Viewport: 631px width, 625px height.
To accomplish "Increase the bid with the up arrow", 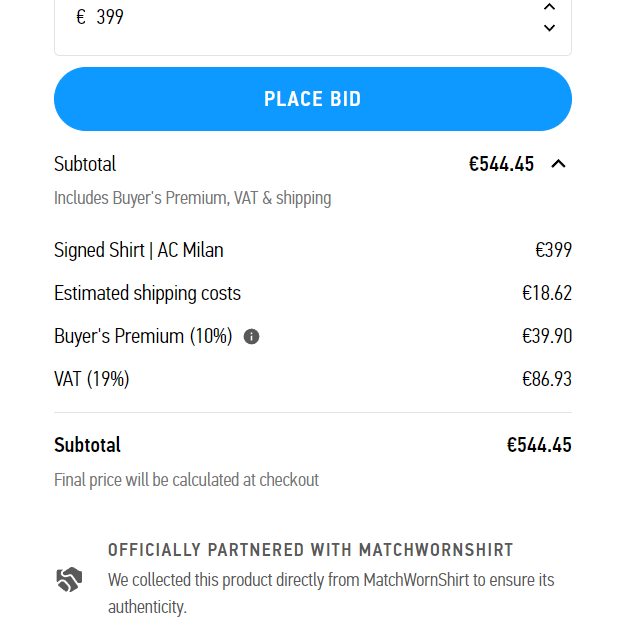I will click(x=549, y=7).
